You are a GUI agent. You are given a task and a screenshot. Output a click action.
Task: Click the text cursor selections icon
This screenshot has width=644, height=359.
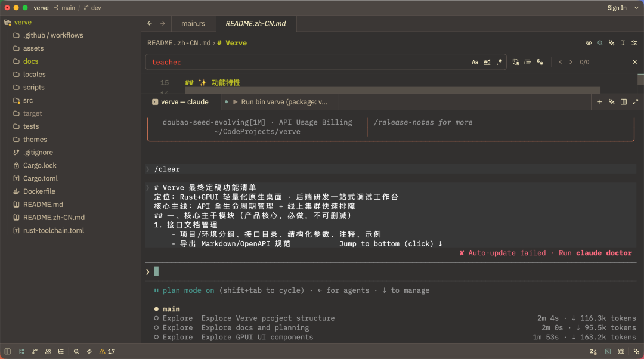(623, 43)
